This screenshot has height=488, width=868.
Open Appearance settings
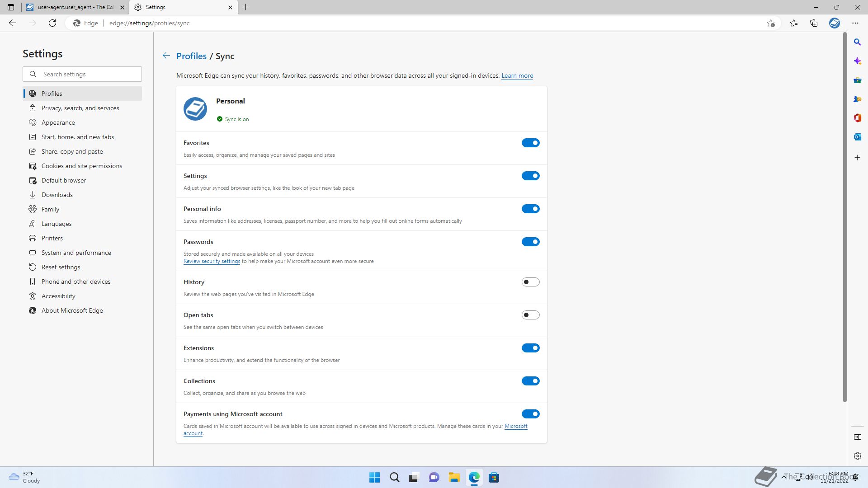82,122
